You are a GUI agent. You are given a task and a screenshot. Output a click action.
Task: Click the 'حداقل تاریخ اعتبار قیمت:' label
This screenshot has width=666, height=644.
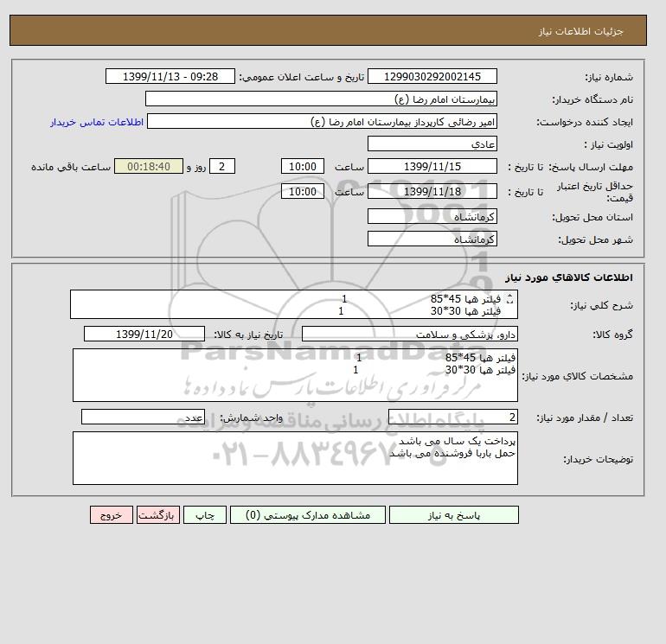click(x=595, y=192)
